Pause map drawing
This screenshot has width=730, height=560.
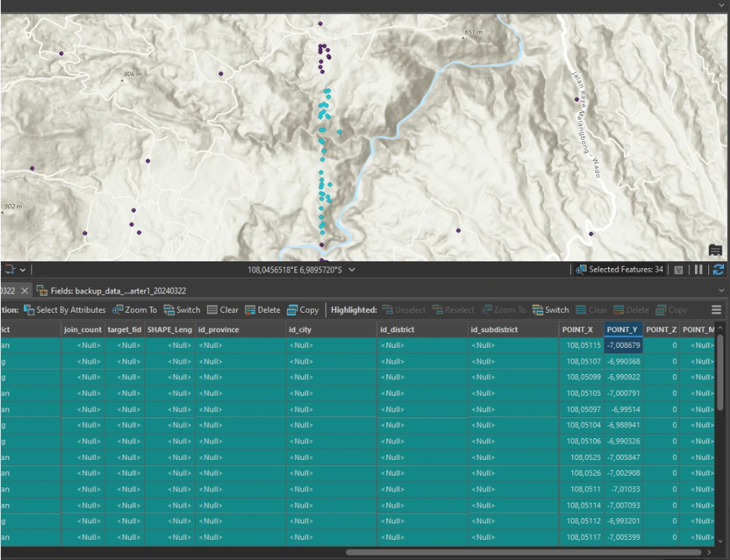click(x=699, y=270)
